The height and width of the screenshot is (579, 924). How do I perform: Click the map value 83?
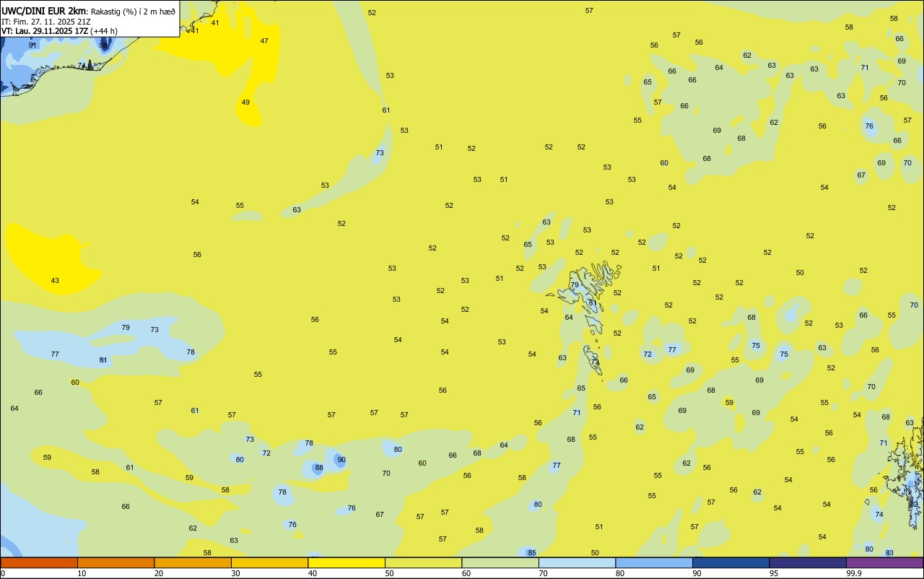889,553
